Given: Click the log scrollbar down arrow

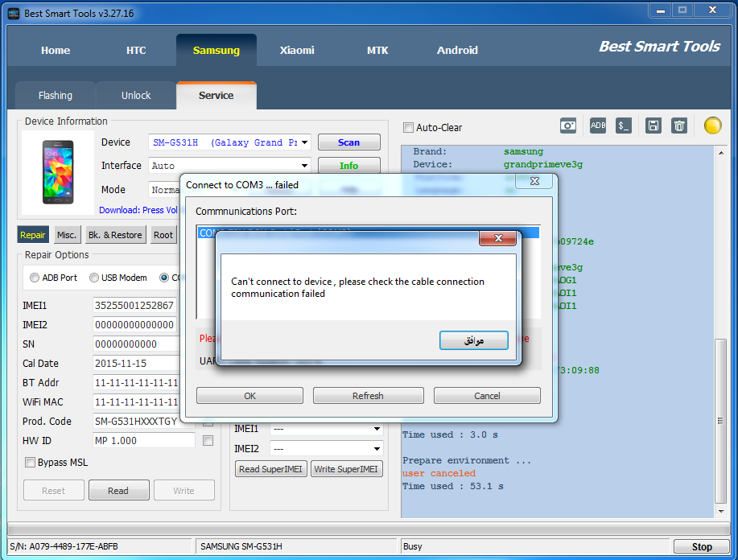Looking at the screenshot, I should [x=720, y=512].
